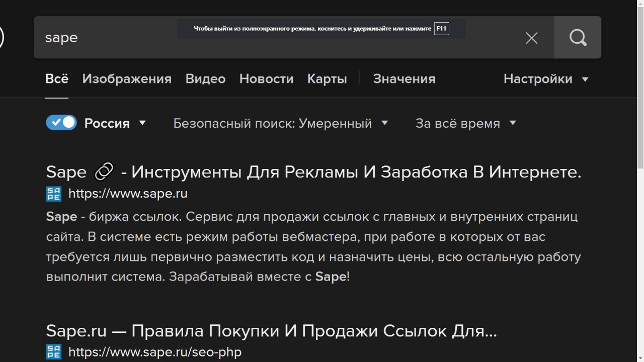Switch to the Изображения tab
Viewport: 644px width, 362px height.
[x=127, y=79]
